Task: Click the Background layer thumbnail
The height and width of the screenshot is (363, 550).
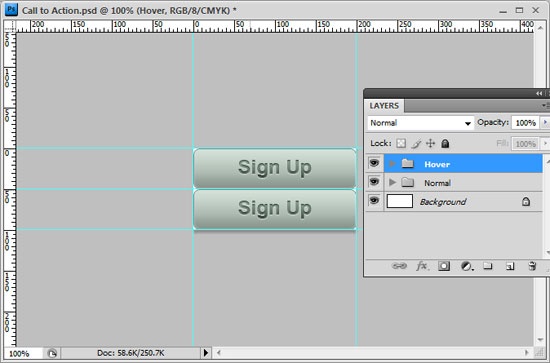Action: coord(400,201)
